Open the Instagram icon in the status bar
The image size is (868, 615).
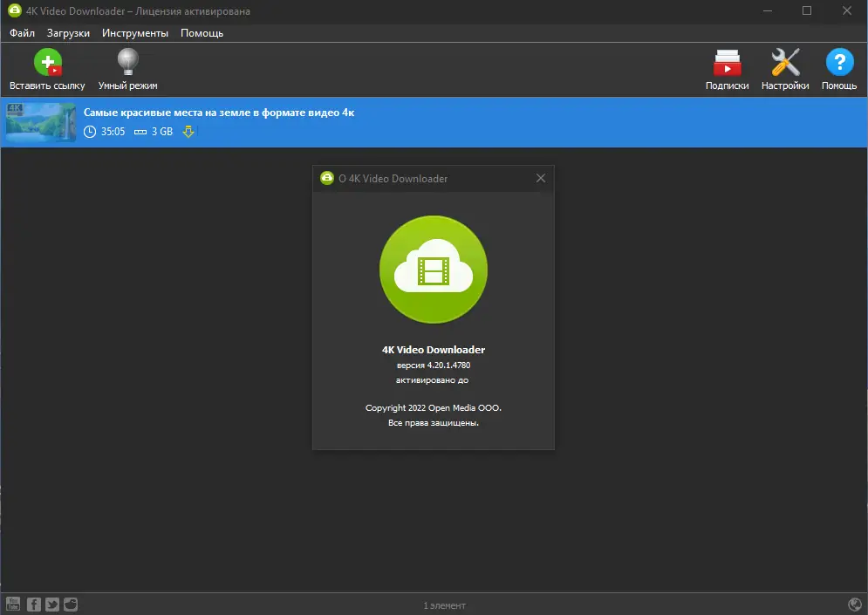click(x=70, y=604)
